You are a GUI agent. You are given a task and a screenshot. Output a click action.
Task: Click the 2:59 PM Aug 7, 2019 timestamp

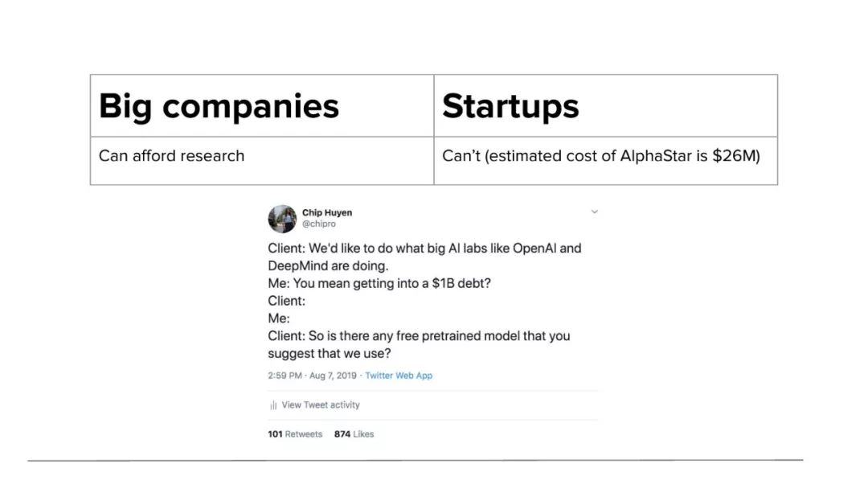312,376
